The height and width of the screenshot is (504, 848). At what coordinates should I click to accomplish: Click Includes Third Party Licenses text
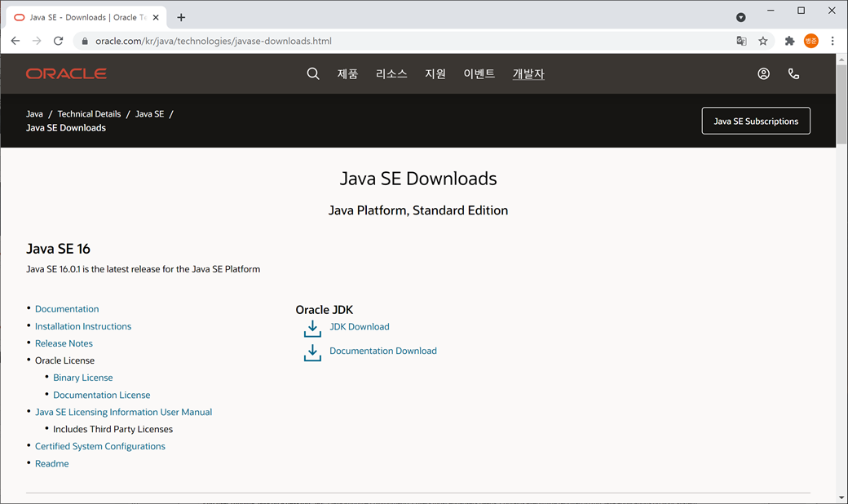point(113,429)
